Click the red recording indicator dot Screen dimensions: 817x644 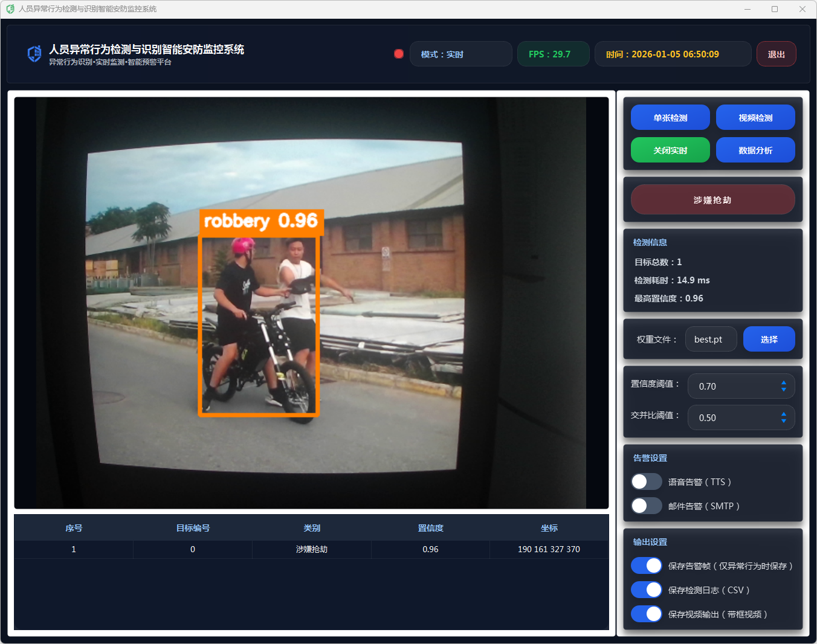[x=399, y=54]
